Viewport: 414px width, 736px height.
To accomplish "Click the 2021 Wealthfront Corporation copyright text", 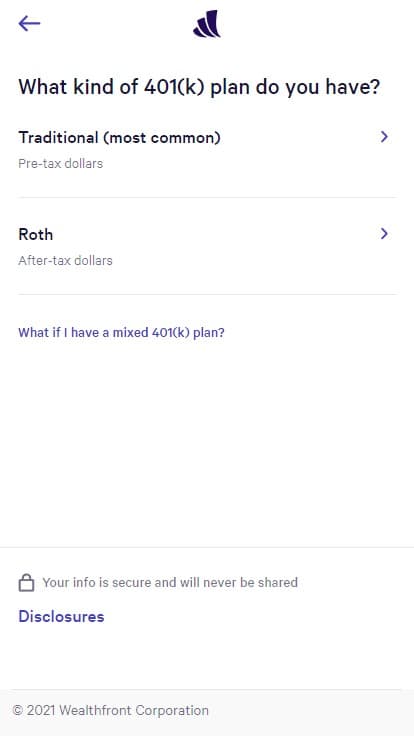I will tap(110, 710).
